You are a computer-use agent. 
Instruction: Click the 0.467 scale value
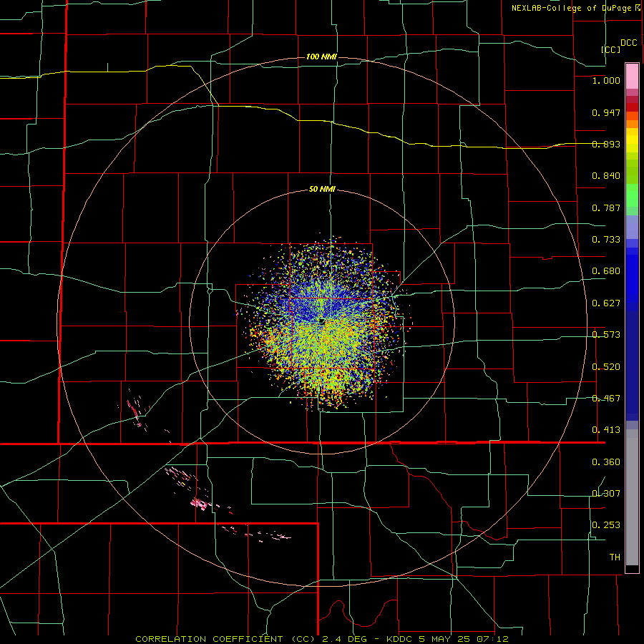(606, 399)
